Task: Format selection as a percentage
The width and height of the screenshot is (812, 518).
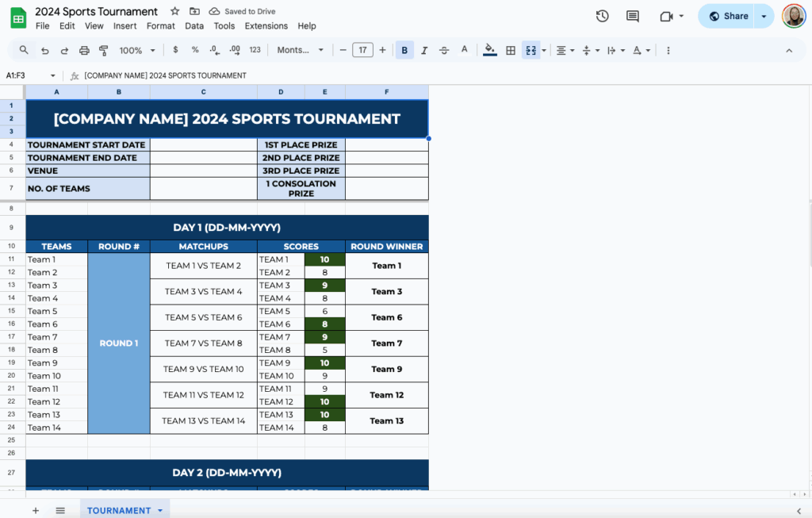Action: pos(194,49)
